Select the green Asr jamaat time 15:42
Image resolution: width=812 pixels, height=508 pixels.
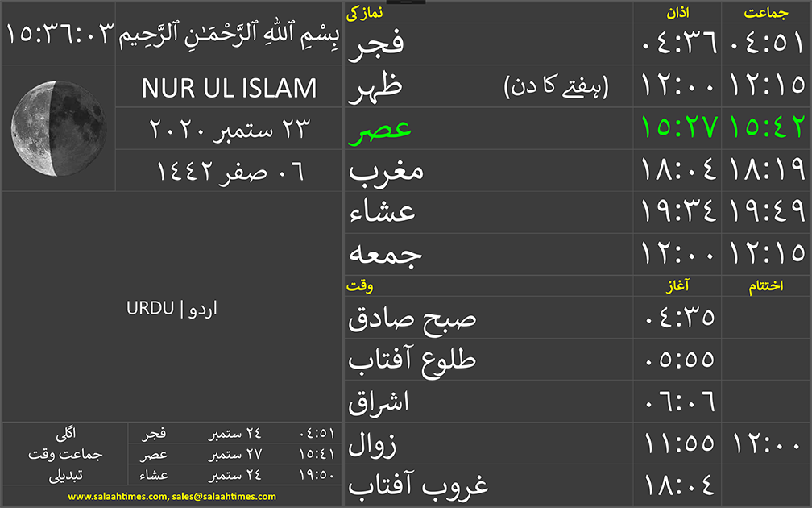(767, 128)
